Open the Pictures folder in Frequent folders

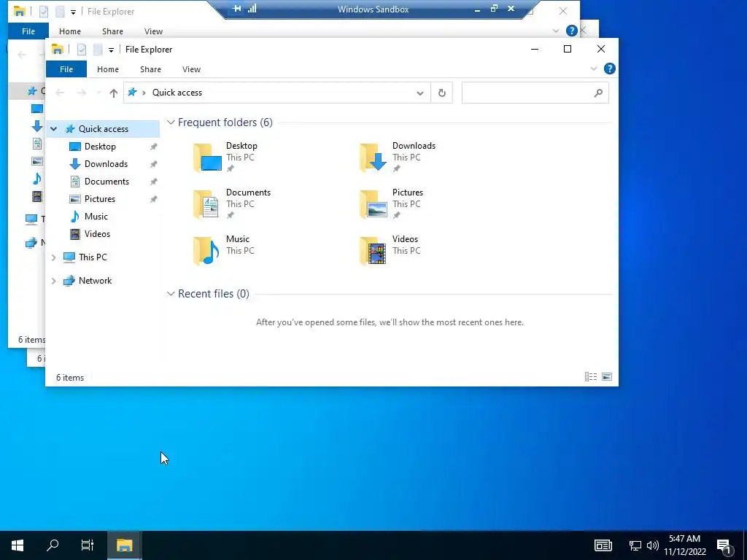click(x=391, y=204)
